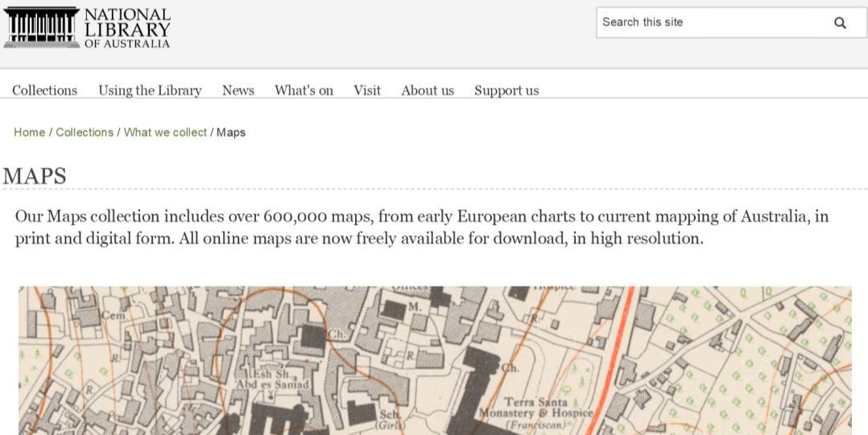The image size is (868, 435).
Task: Click the National Library of Australia logo
Action: [87, 27]
